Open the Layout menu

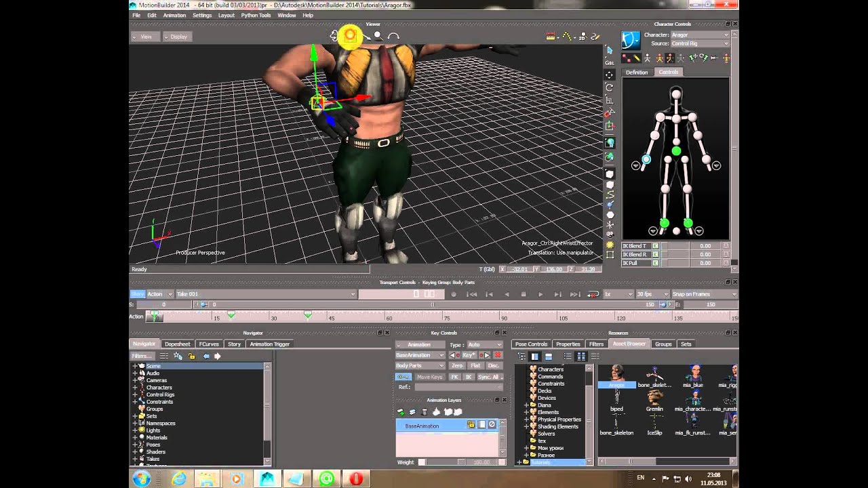click(x=226, y=15)
